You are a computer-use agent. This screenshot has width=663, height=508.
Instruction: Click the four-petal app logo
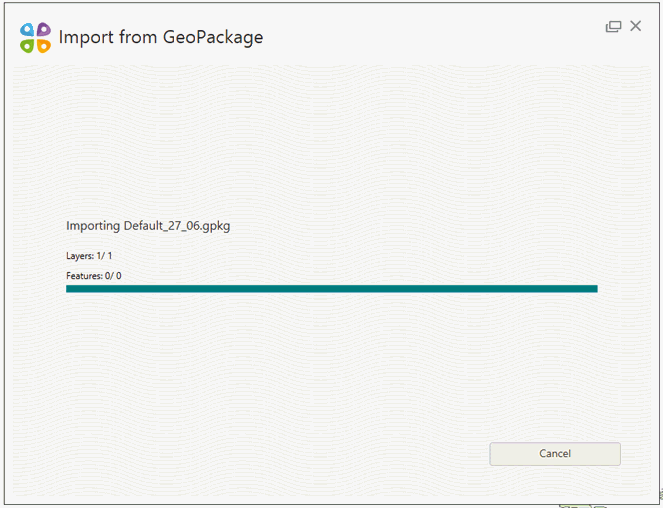tap(35, 38)
